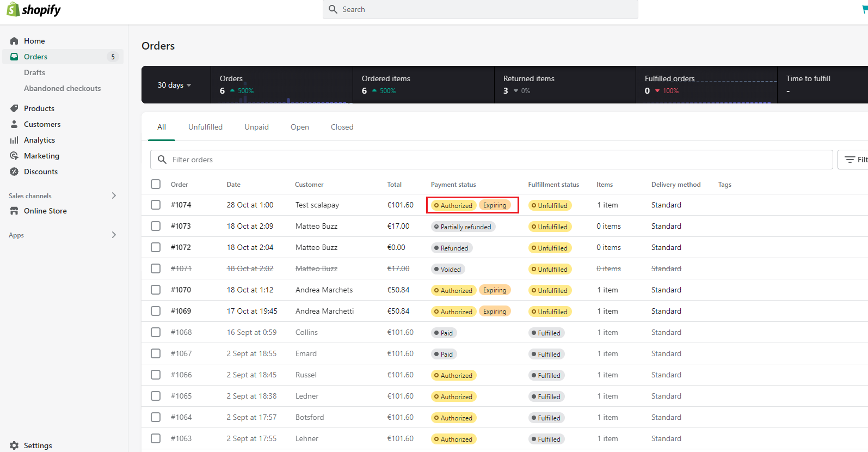Select checkbox for order #1074

[x=156, y=205]
